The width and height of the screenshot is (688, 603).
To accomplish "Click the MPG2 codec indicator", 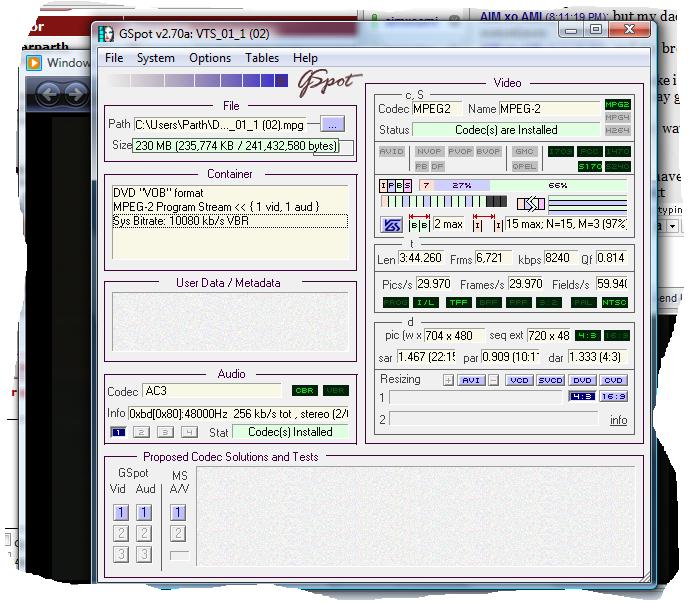I will 617,104.
